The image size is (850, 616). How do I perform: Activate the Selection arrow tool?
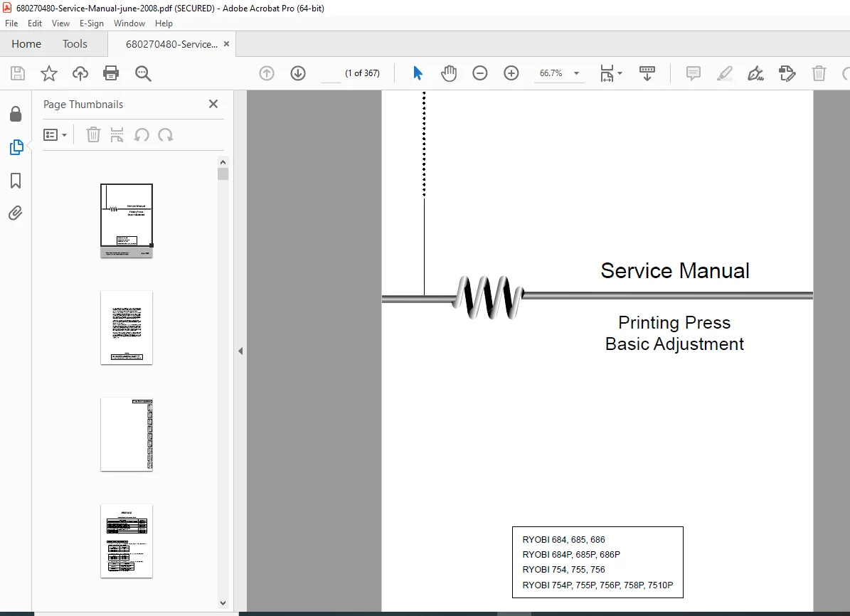[x=418, y=73]
